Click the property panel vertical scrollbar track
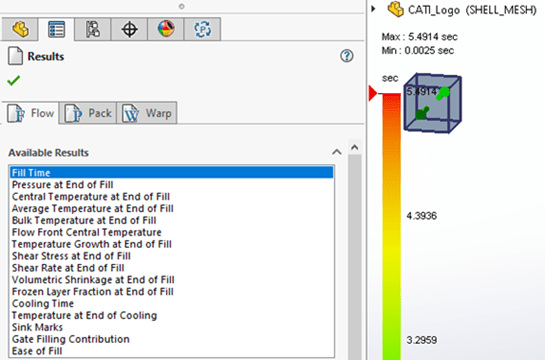Image resolution: width=545 pixels, height=360 pixels. [x=355, y=257]
